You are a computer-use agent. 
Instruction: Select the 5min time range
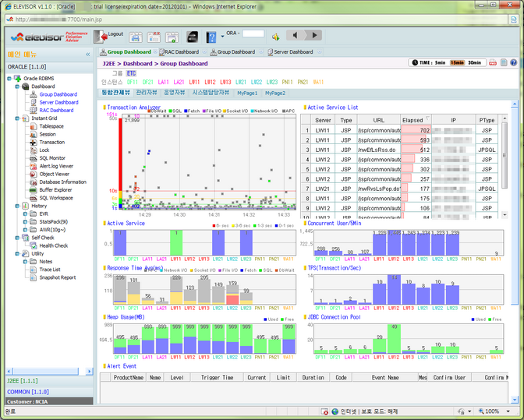pyautogui.click(x=440, y=62)
